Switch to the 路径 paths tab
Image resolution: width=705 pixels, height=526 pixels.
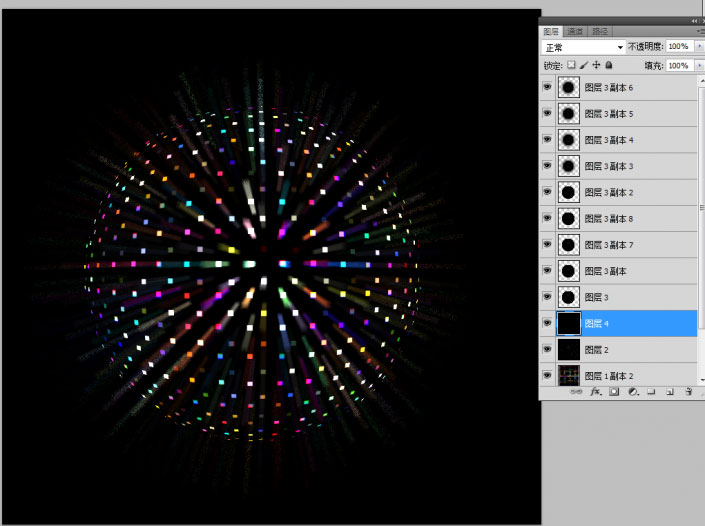coord(599,32)
